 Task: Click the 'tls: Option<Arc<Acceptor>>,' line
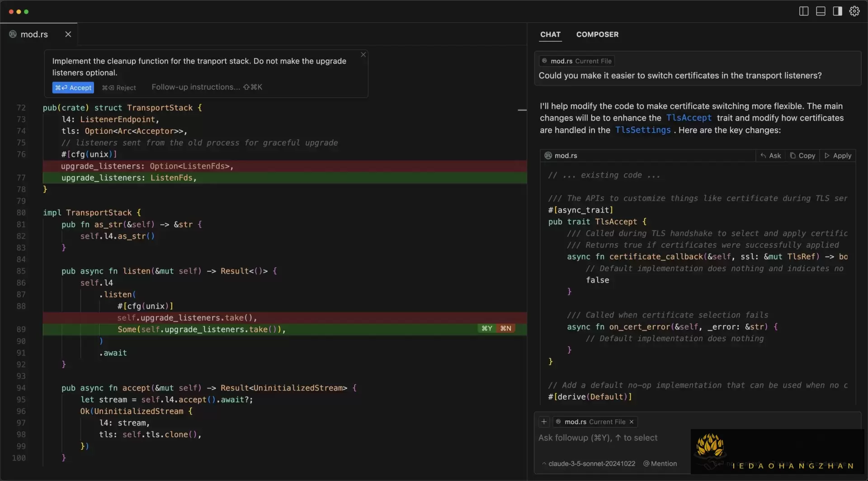click(124, 131)
